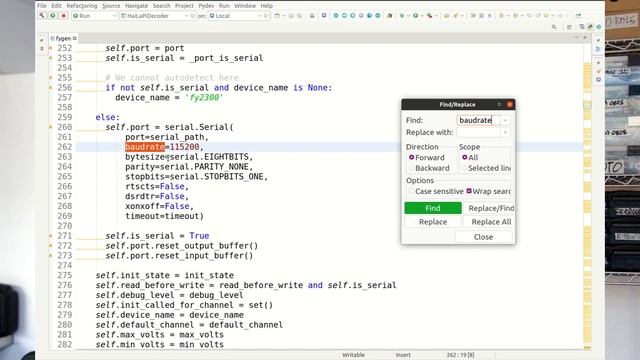
Task: Open the Run launch mode dropdown
Action: (113, 16)
